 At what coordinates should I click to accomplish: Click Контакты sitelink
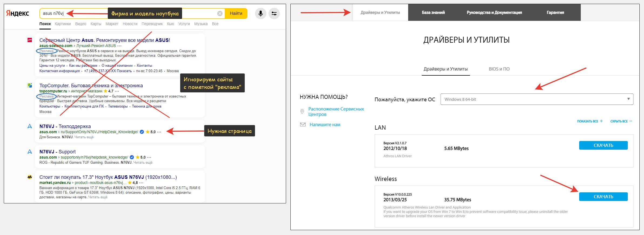click(145, 66)
